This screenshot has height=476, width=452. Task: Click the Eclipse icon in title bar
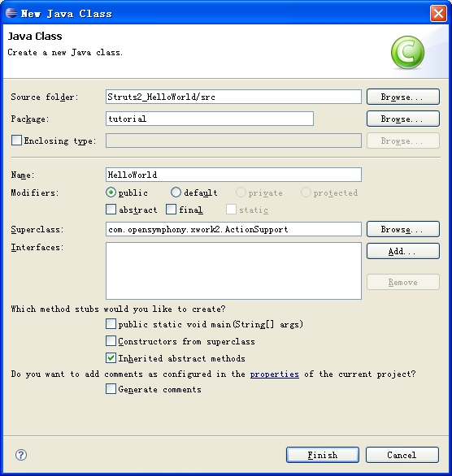click(x=11, y=13)
